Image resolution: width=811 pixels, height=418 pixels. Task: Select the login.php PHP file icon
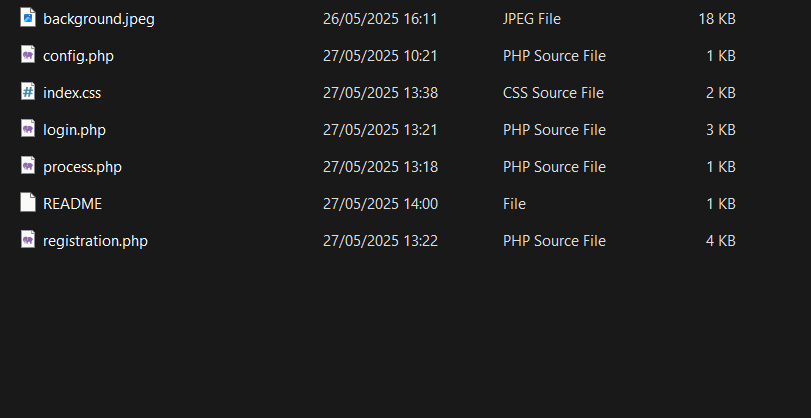(x=28, y=129)
